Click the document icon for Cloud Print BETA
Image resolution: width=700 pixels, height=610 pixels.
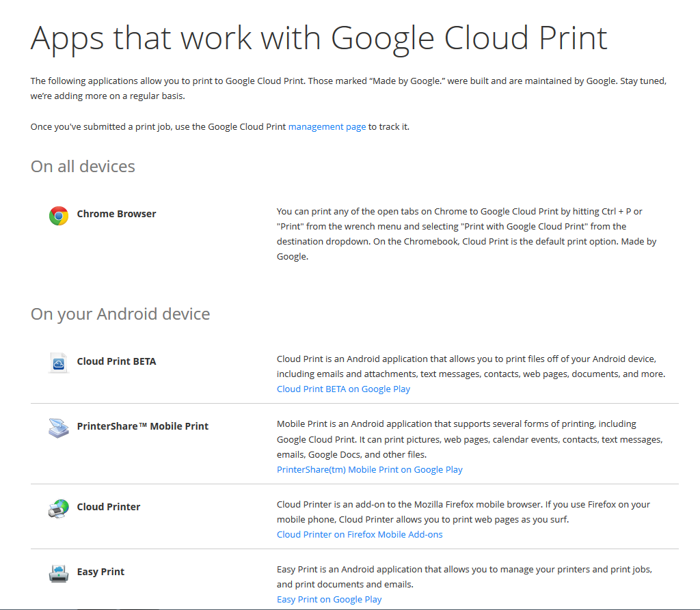tap(59, 363)
